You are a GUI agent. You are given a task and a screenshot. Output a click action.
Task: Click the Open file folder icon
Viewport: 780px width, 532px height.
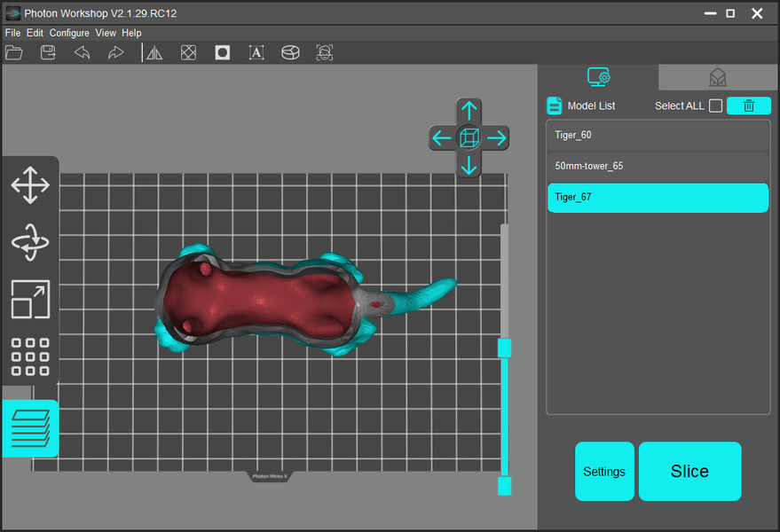(14, 52)
